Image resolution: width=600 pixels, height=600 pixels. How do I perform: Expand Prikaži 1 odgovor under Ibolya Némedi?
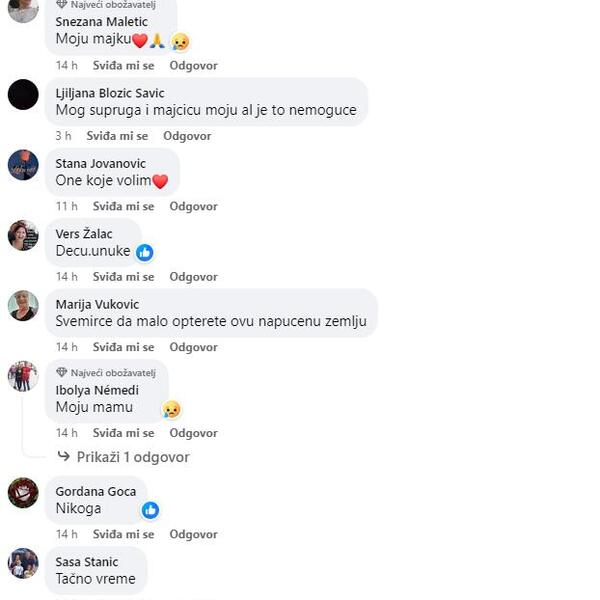tap(133, 457)
